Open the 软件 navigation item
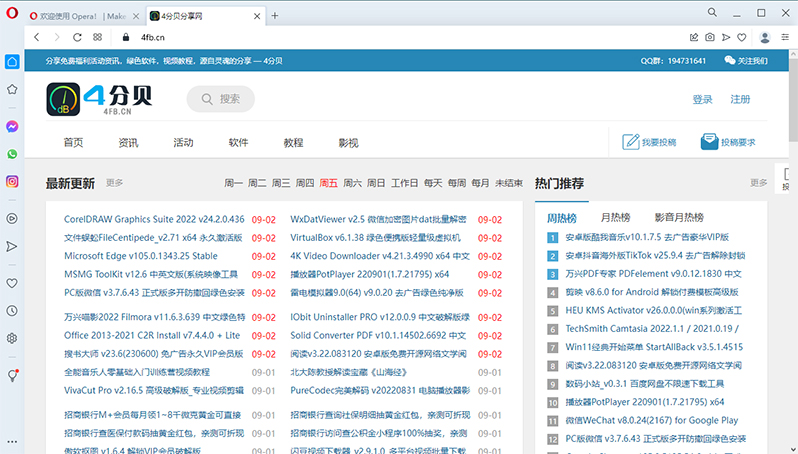 pos(238,143)
